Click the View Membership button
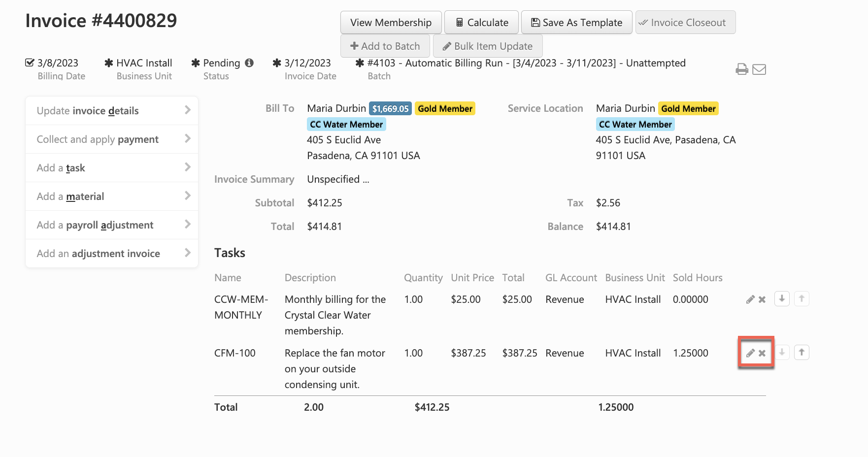 coord(391,23)
